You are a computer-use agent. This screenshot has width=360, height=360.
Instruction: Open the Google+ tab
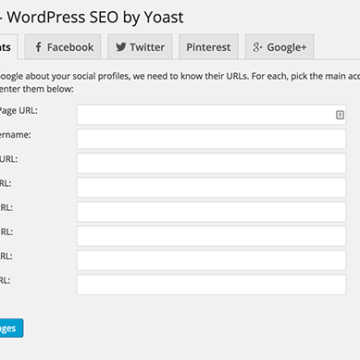(x=279, y=47)
